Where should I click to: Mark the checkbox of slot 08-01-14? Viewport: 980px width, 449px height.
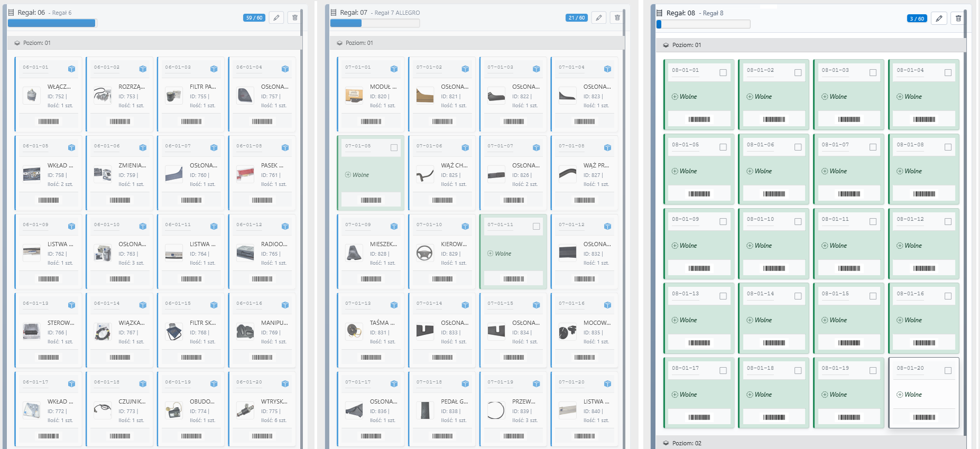[x=798, y=296]
